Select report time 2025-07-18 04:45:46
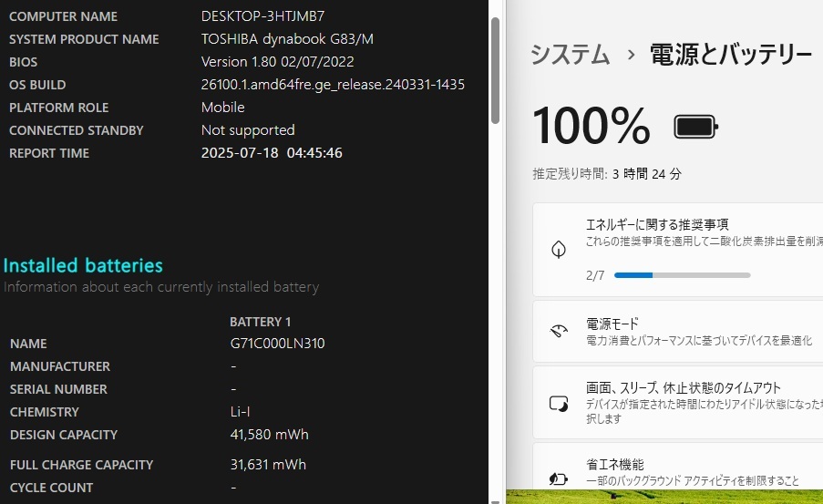This screenshot has width=823, height=504. coord(272,153)
